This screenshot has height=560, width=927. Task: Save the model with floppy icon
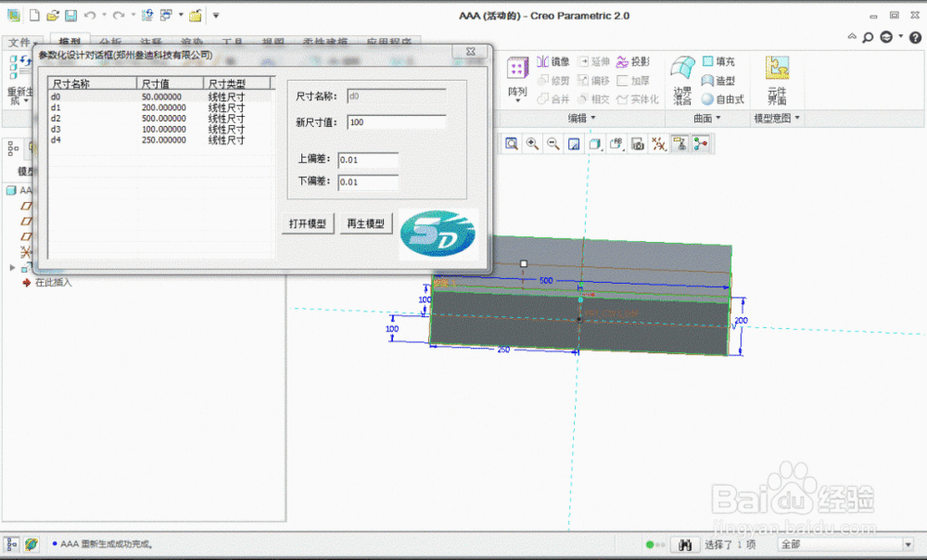pyautogui.click(x=71, y=16)
